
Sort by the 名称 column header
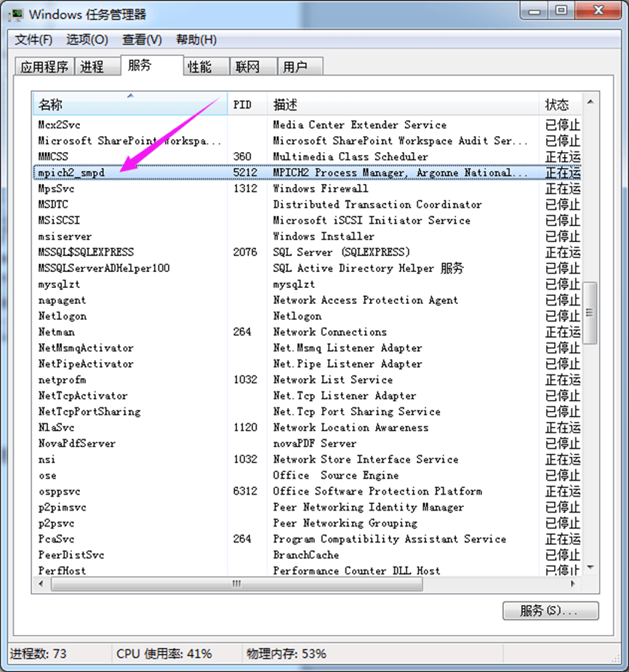130,104
